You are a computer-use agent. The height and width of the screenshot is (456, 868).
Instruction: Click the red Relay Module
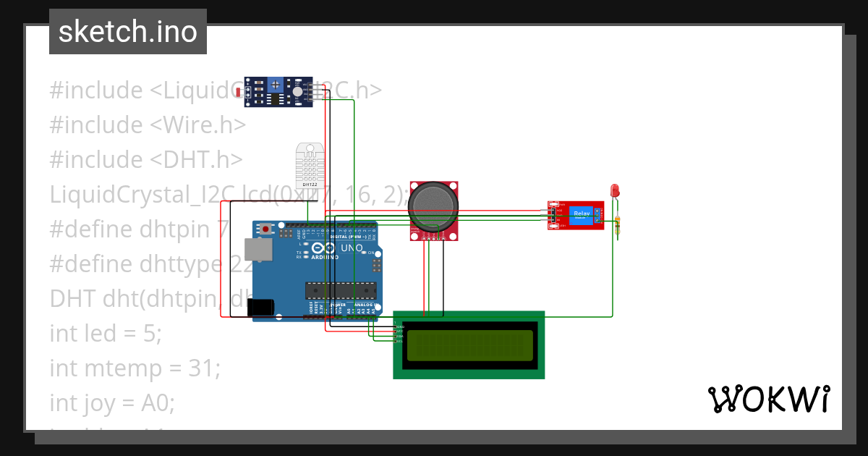577,214
